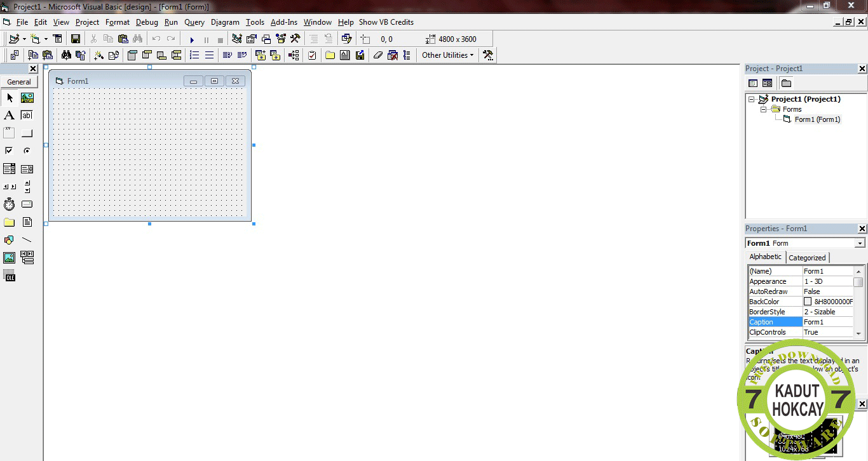This screenshot has width=868, height=461.
Task: Open the Project menu
Action: [x=87, y=22]
